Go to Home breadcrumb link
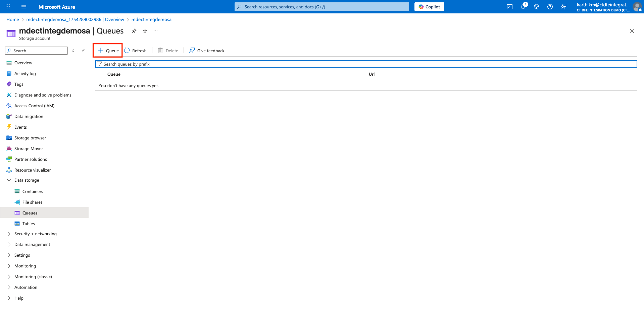The width and height of the screenshot is (644, 312). click(x=12, y=19)
